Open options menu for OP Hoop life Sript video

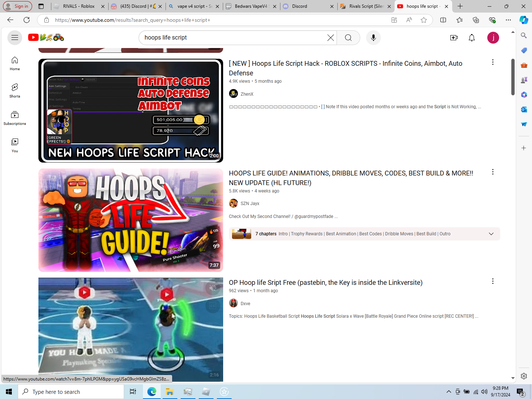point(492,282)
